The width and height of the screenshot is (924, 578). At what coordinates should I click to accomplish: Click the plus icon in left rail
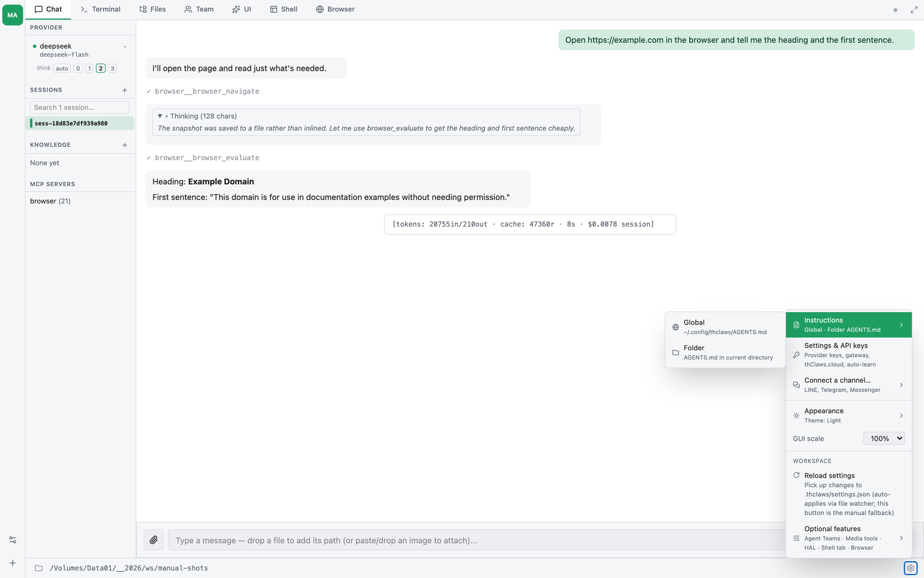pyautogui.click(x=13, y=563)
